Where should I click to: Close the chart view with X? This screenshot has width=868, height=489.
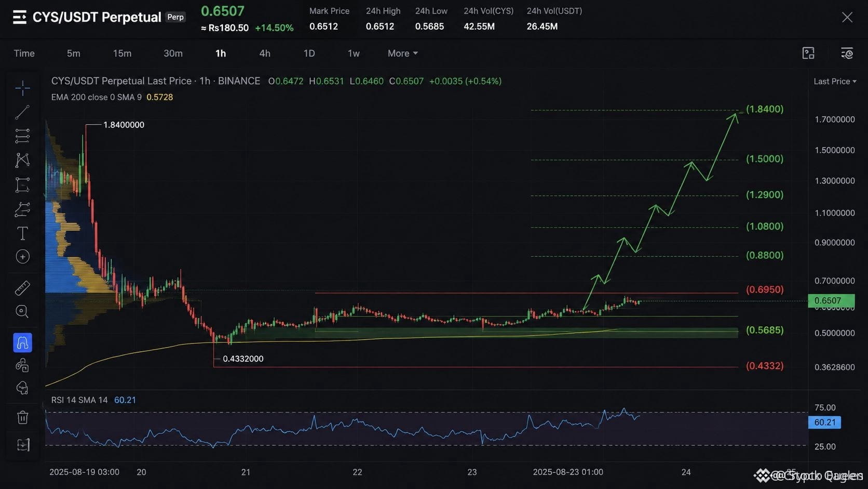tap(847, 17)
